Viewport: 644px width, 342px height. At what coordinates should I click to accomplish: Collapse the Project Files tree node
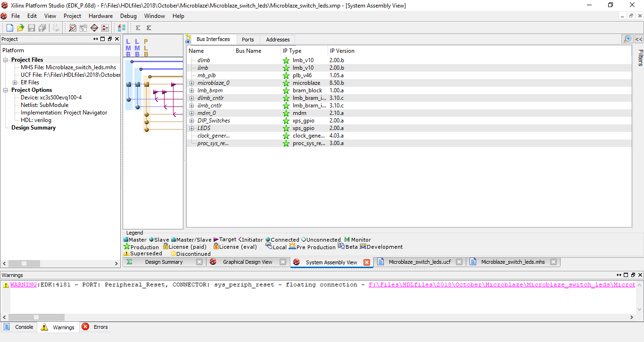(x=6, y=60)
